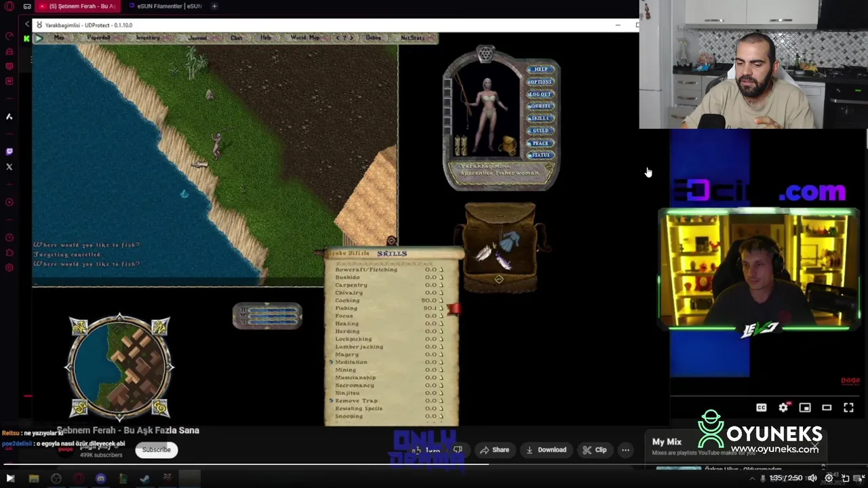This screenshot has height=488, width=868.
Task: Open the Debug menu item
Action: [374, 38]
